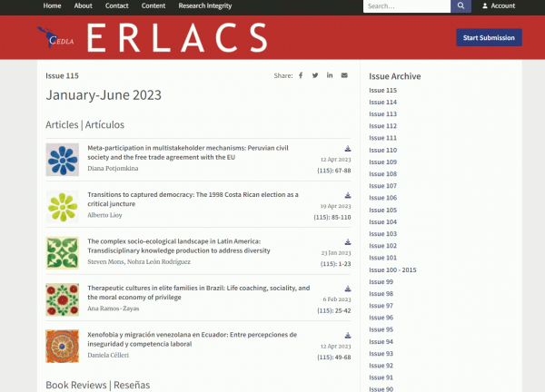The width and height of the screenshot is (545, 392).
Task: Open Meta-participation in multistakeholder mechanisms article
Action: click(188, 152)
